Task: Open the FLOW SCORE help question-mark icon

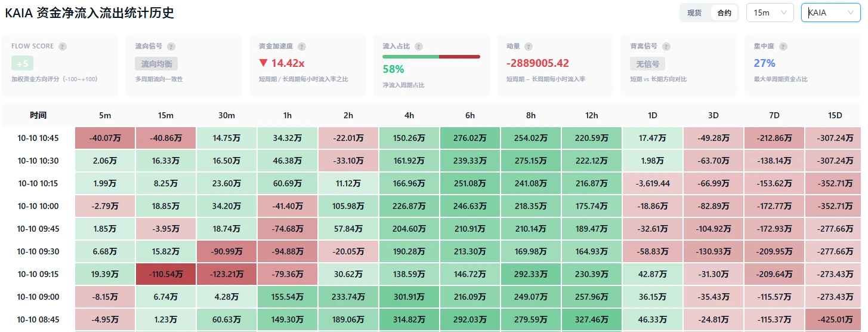Action: coord(63,47)
